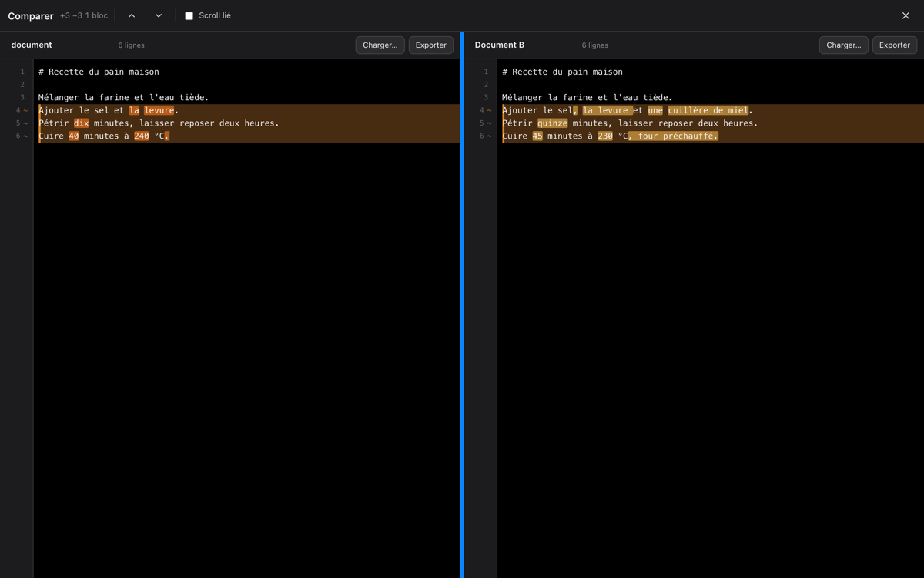This screenshot has width=924, height=578.
Task: Click line number 1 in left gutter
Action: (x=22, y=72)
